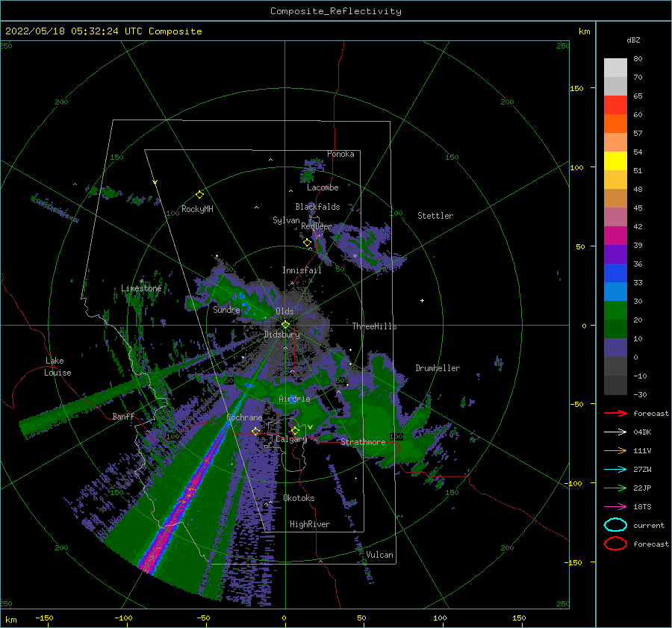Click the orange 111V arrow icon

pos(615,450)
